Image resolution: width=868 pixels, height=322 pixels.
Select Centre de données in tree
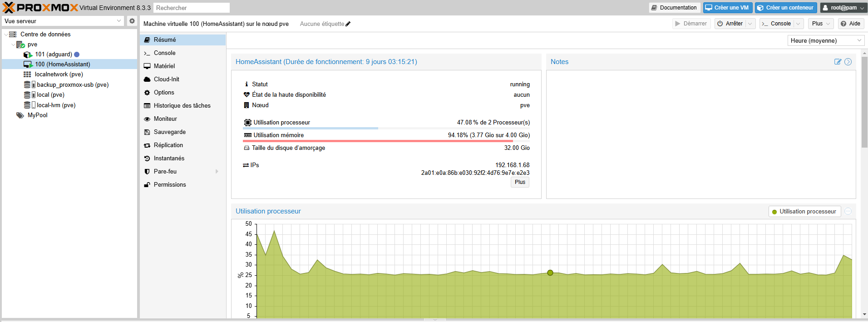[x=45, y=35]
